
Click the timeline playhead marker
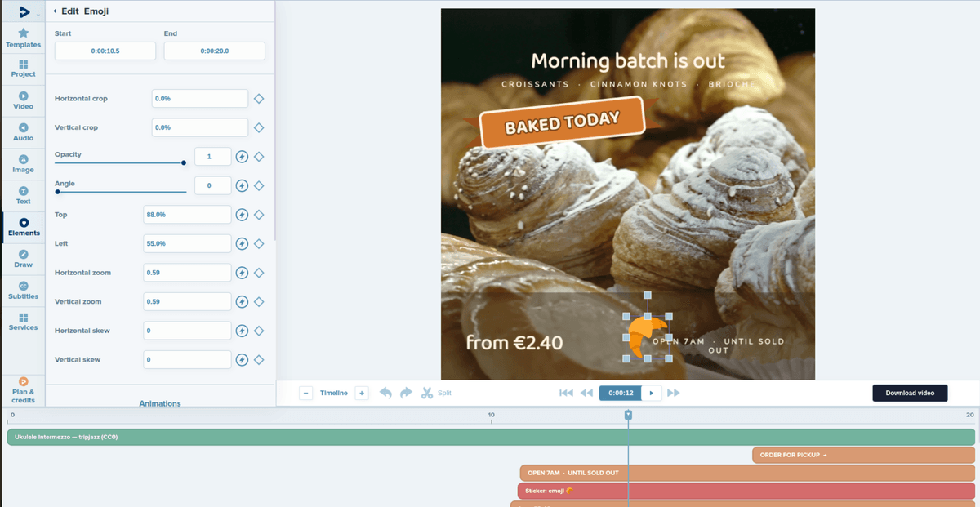click(628, 415)
